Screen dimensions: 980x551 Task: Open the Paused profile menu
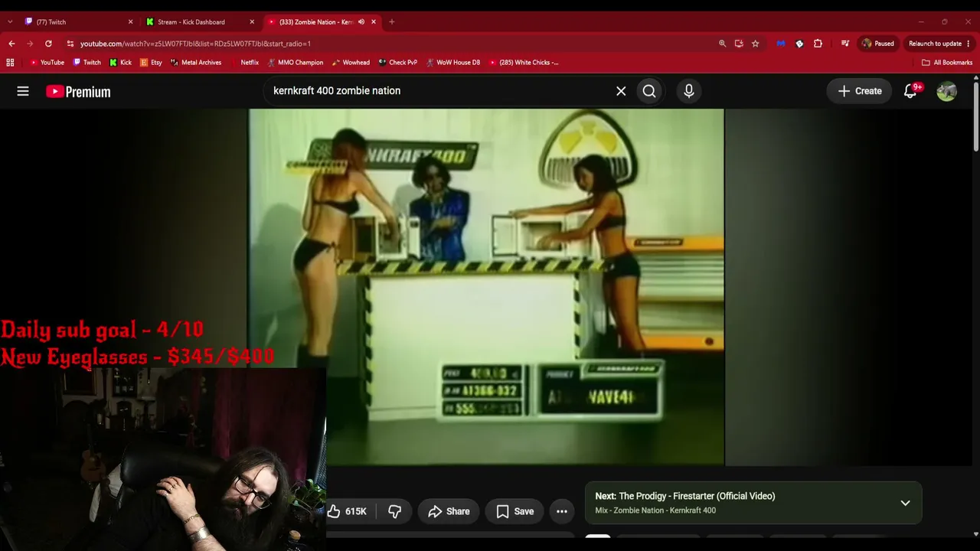[x=878, y=44]
